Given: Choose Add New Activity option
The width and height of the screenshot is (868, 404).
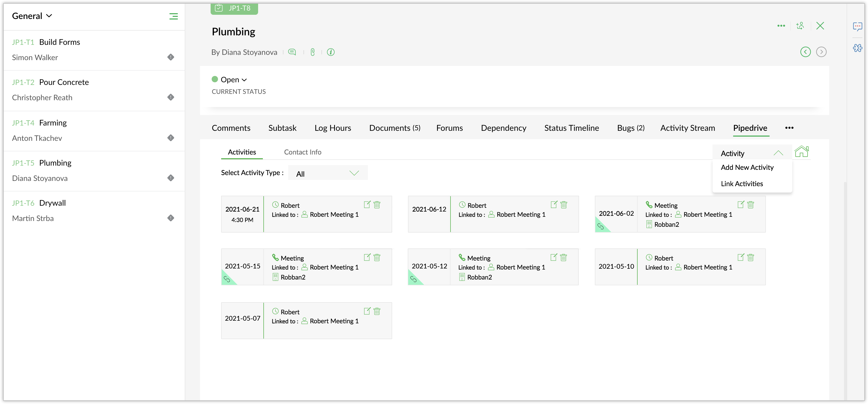Looking at the screenshot, I should (747, 167).
